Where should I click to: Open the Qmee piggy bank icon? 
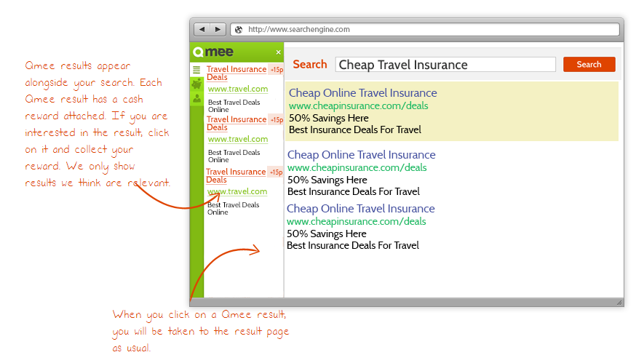click(196, 84)
